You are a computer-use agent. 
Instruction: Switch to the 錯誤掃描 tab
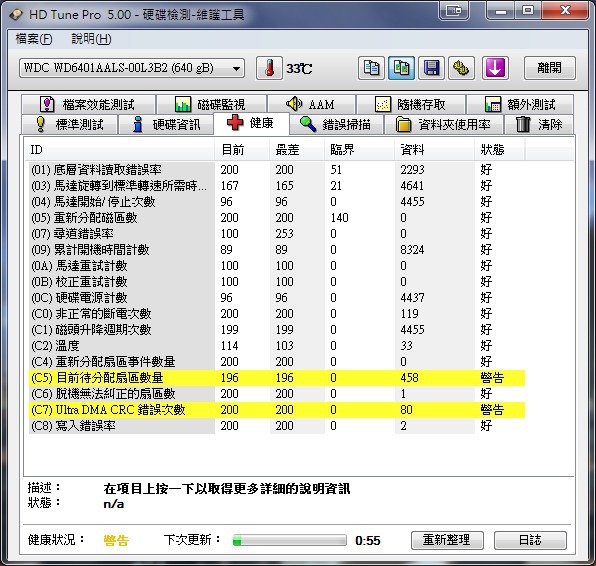336,124
